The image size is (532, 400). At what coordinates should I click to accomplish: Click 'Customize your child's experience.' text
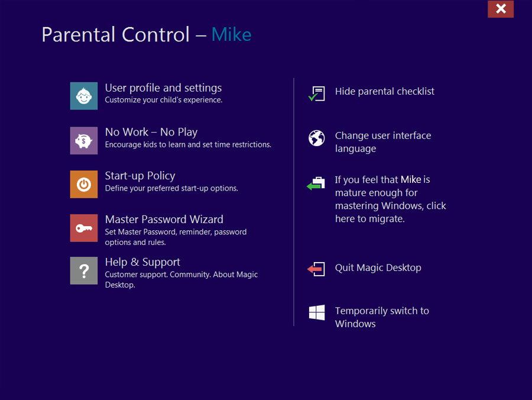tap(164, 100)
